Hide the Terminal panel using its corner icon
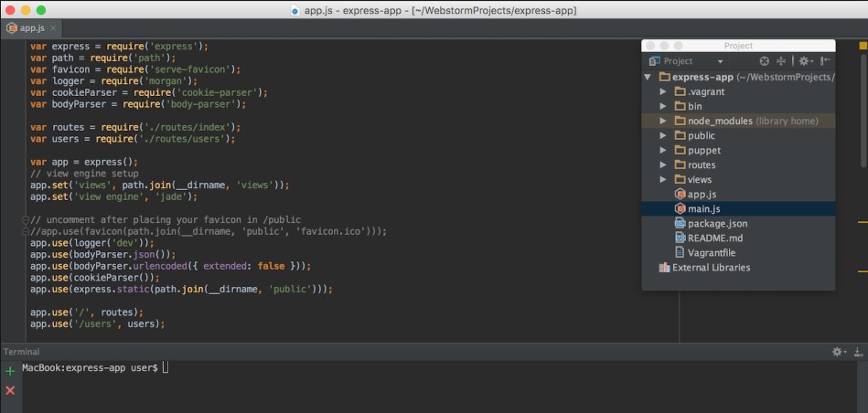Image resolution: width=868 pixels, height=413 pixels. tap(859, 352)
